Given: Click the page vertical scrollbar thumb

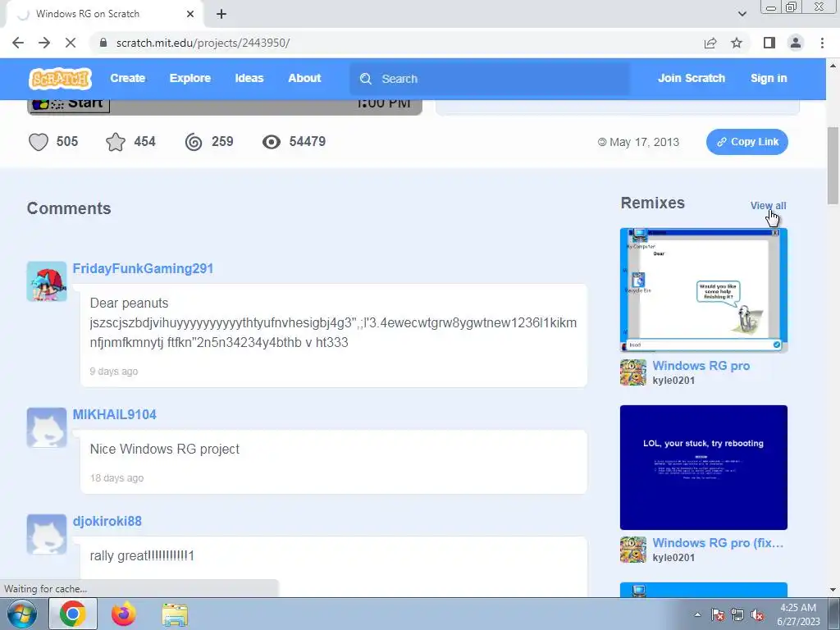Looking at the screenshot, I should pos(833,165).
